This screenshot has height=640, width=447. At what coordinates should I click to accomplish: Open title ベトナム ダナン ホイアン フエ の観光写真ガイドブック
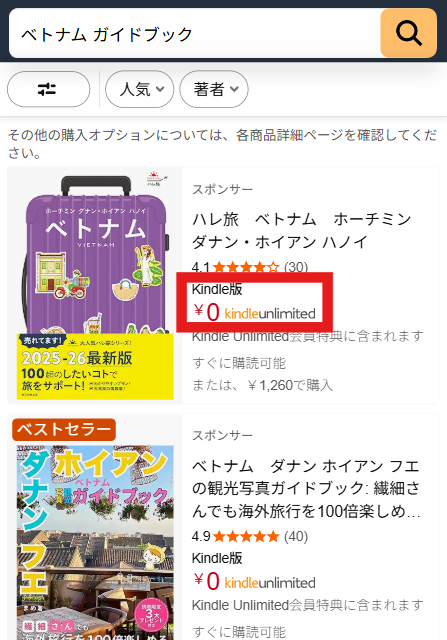tap(306, 488)
